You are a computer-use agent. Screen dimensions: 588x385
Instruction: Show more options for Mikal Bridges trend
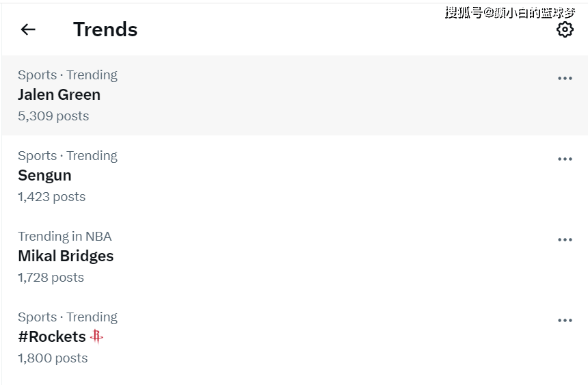(565, 240)
